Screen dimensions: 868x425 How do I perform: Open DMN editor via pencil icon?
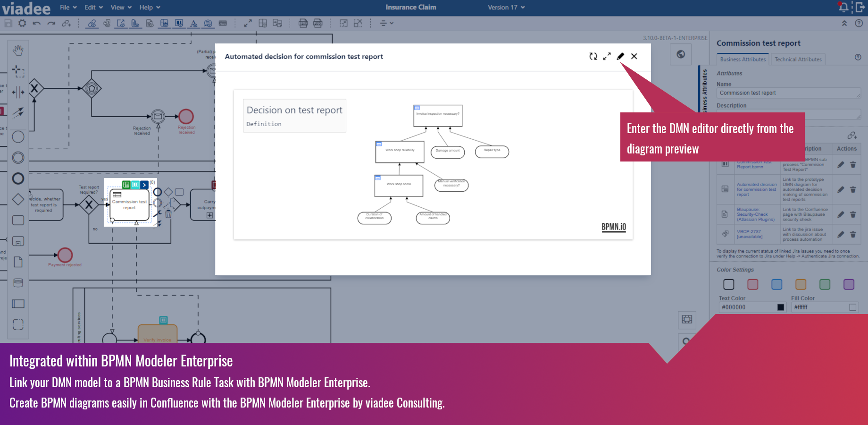tap(620, 56)
